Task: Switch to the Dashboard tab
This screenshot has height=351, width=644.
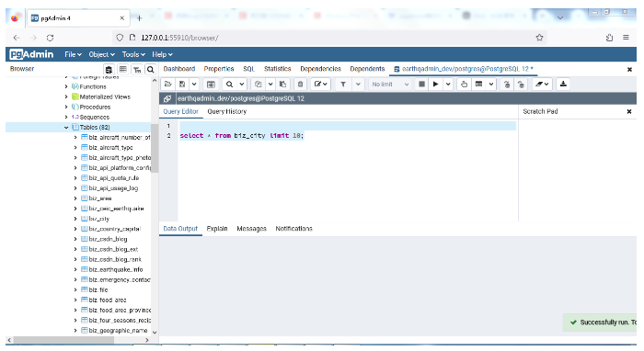Action: 179,69
